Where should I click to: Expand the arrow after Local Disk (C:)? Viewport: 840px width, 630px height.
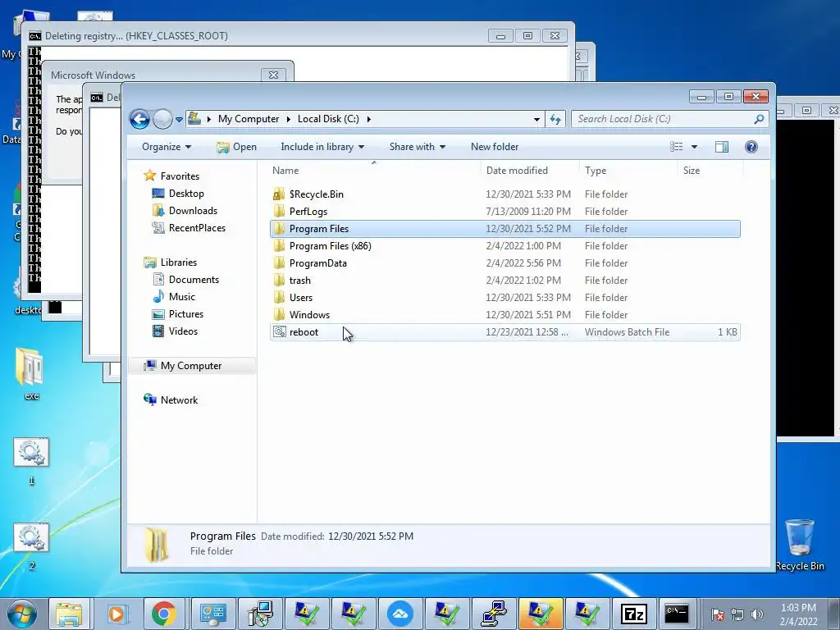tap(368, 119)
